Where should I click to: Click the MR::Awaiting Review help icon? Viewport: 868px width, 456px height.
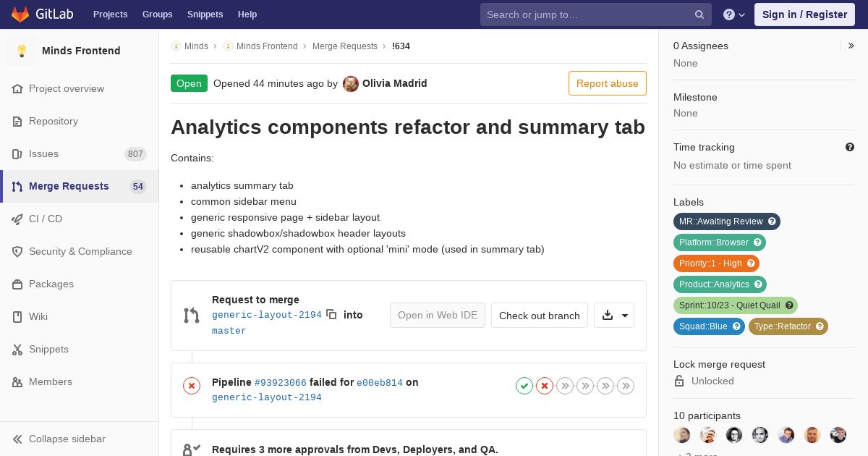772,221
